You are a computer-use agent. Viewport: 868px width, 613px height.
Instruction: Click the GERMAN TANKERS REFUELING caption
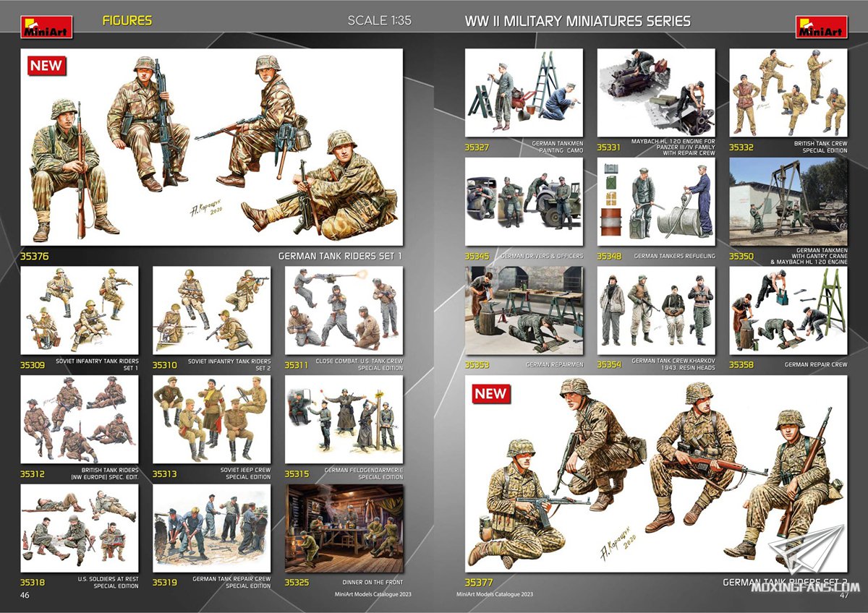click(674, 256)
